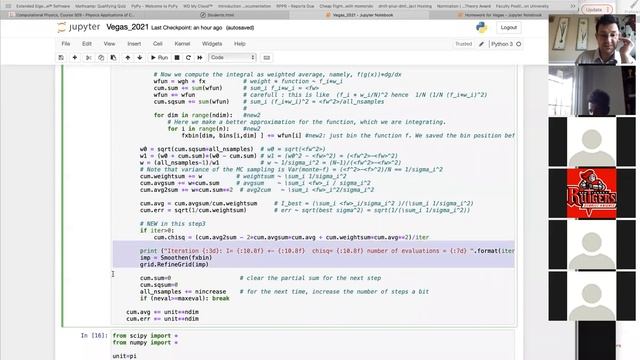Open the PyPy bookmark in bookmarks bar
The width and height of the screenshot is (640, 360).
pyautogui.click(x=154, y=6)
